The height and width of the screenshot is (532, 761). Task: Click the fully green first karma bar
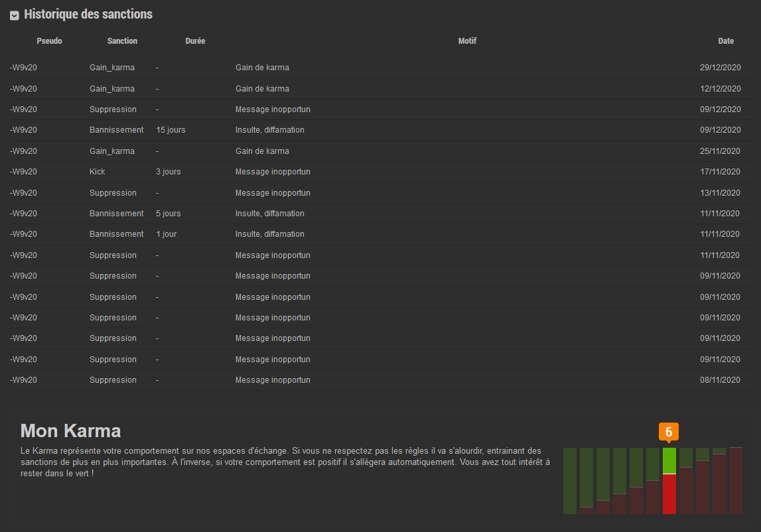pyautogui.click(x=570, y=481)
